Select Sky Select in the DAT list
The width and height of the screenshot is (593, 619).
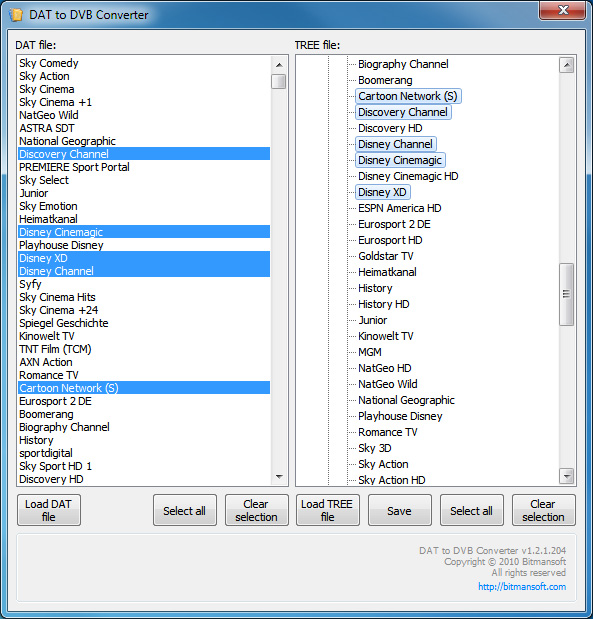pyautogui.click(x=144, y=180)
